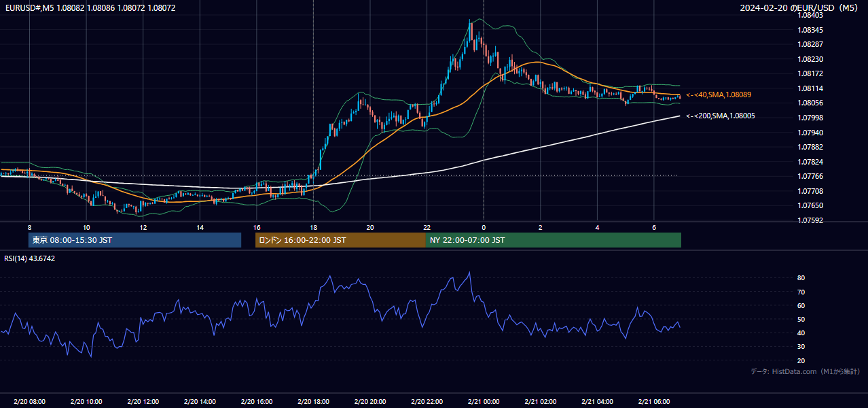
Task: Select the NY 22:00-07:00 JST session bar
Action: click(x=554, y=240)
